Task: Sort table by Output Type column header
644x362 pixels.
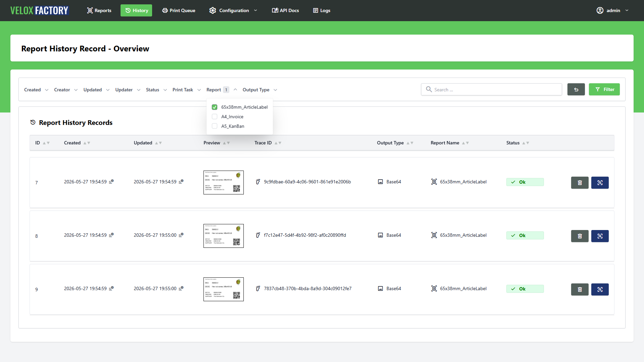Action: point(395,143)
